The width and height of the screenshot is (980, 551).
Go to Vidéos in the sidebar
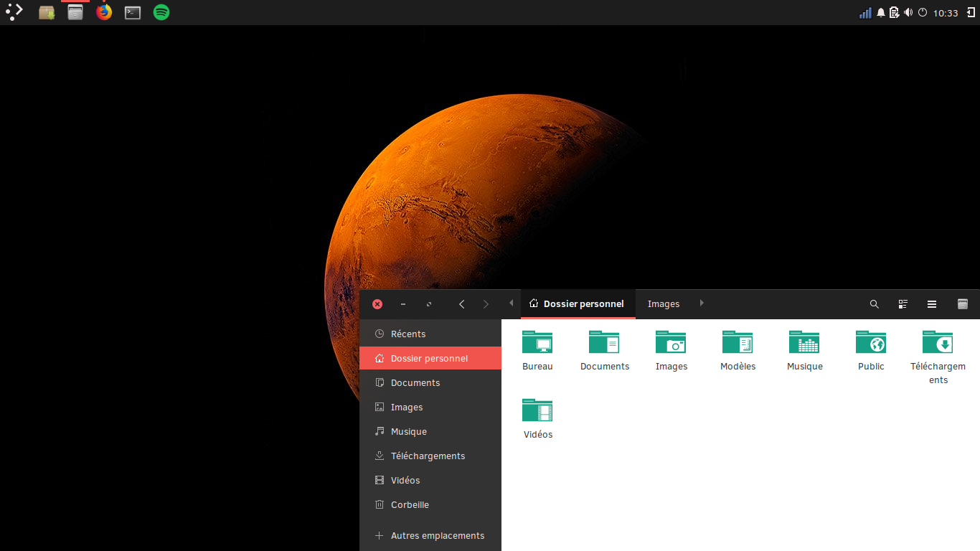[430, 480]
